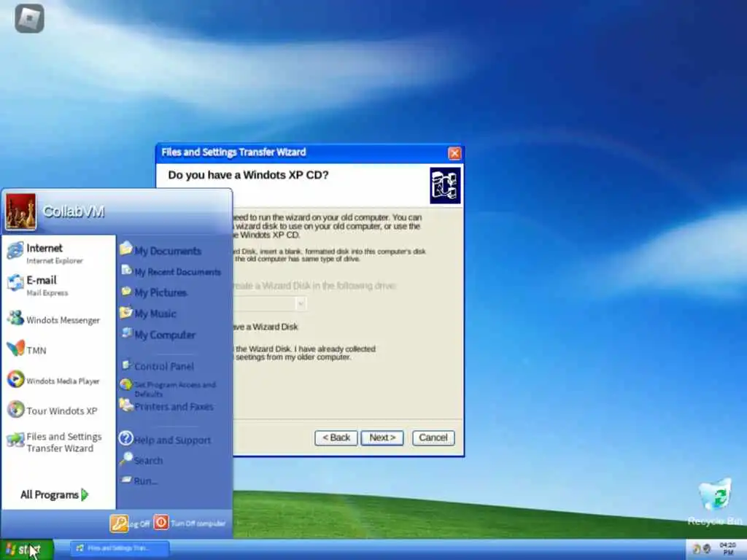Screen dimensions: 747x560
Task: Click the first system tray icon
Action: [697, 549]
